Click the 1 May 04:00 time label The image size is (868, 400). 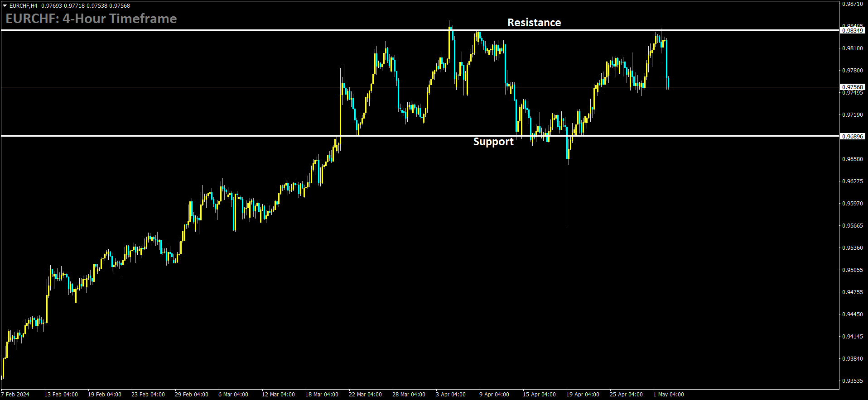coord(669,395)
